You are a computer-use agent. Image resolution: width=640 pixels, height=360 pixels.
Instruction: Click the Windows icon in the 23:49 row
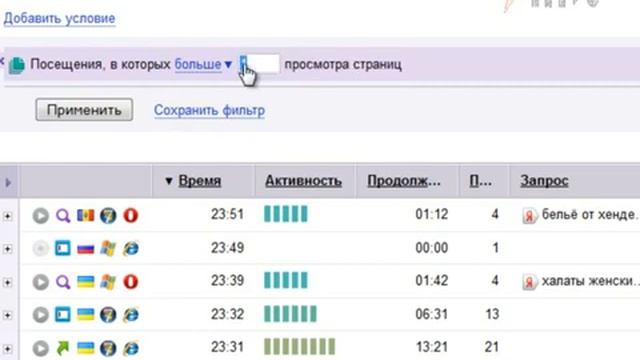(x=108, y=248)
